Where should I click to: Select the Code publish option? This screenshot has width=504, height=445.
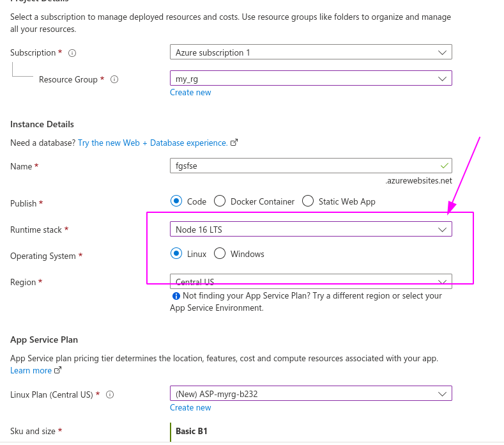177,201
